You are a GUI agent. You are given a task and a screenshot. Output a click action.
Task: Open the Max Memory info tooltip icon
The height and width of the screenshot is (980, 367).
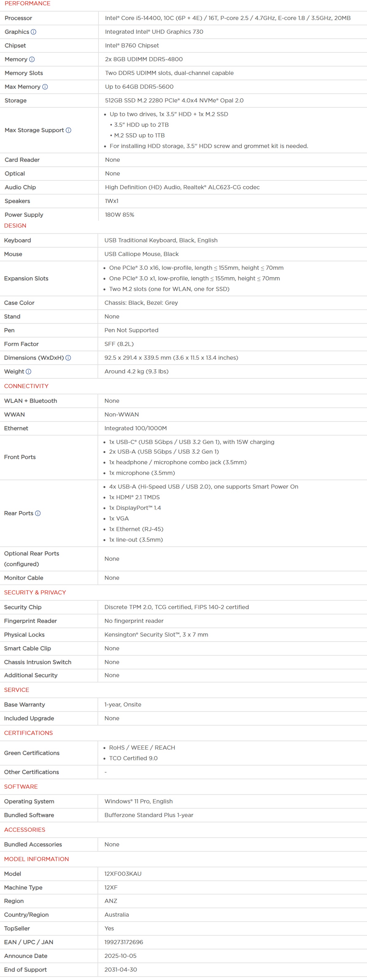click(45, 87)
